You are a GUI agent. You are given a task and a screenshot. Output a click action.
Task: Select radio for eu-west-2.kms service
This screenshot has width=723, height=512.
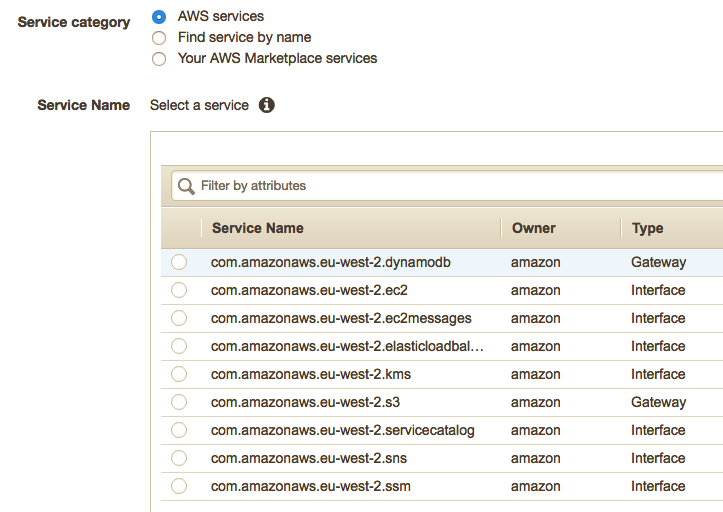179,374
